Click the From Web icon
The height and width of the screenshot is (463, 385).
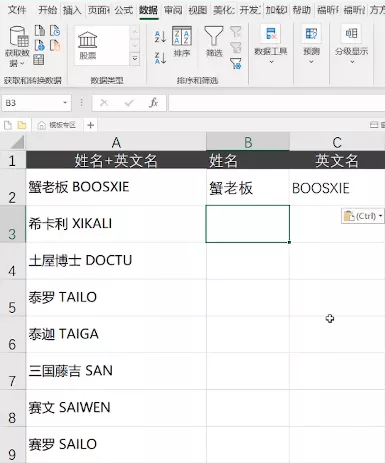point(40,45)
